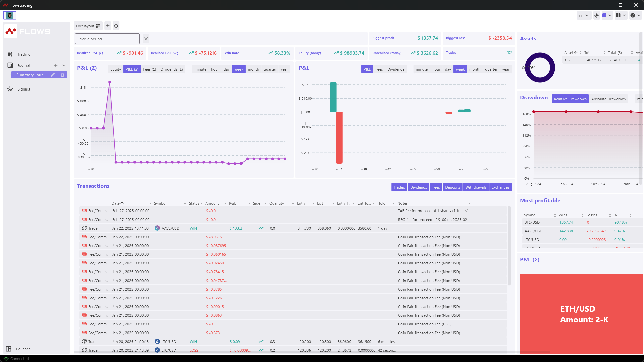Add a new journal with plus icon

56,65
